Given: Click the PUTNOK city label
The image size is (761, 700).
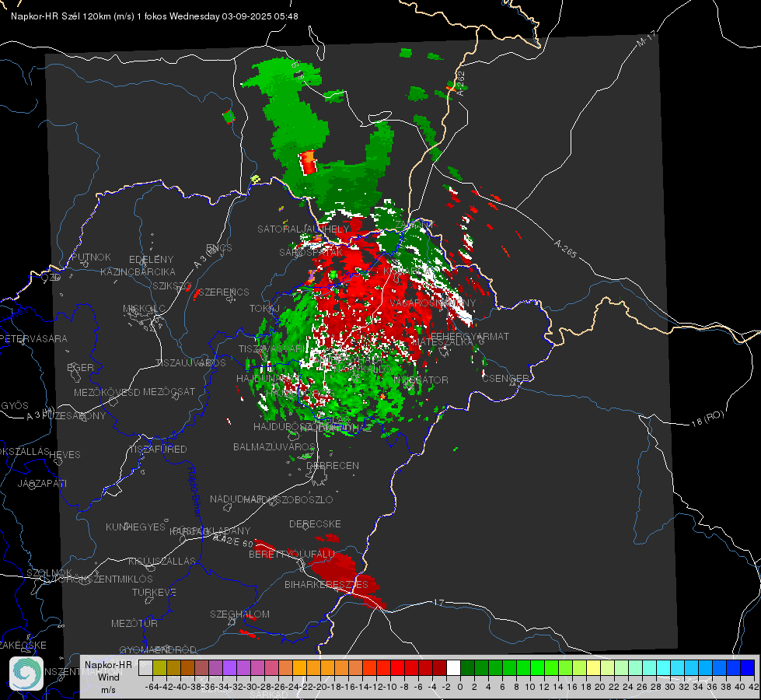Looking at the screenshot, I should point(91,257).
